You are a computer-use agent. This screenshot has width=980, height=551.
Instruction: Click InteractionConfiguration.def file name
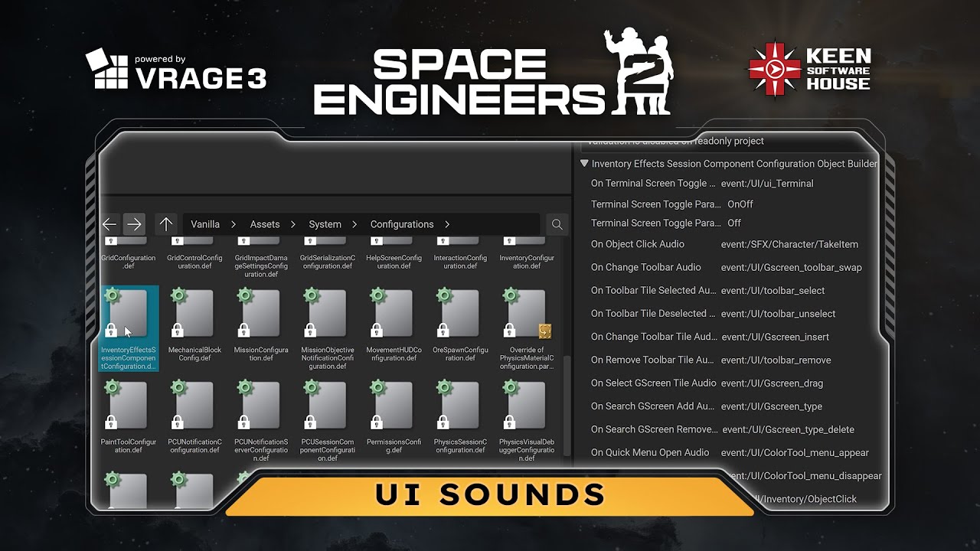click(460, 262)
